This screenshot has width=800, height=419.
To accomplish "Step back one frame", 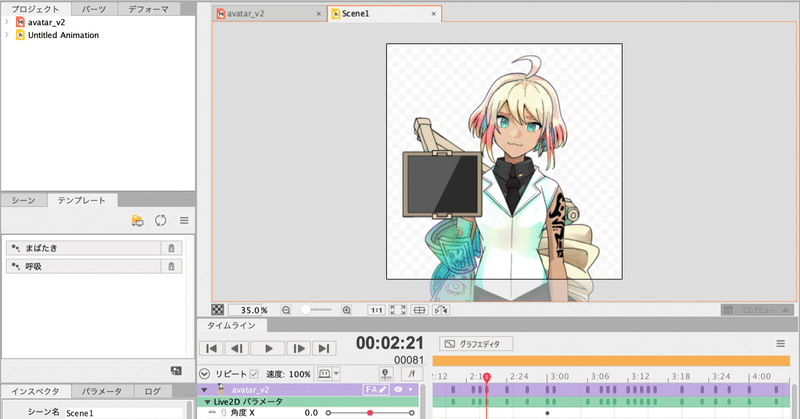I will pos(236,349).
